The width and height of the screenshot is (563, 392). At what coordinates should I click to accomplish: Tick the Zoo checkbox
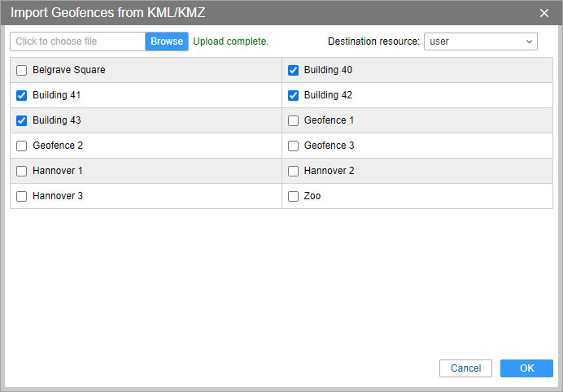tap(294, 196)
